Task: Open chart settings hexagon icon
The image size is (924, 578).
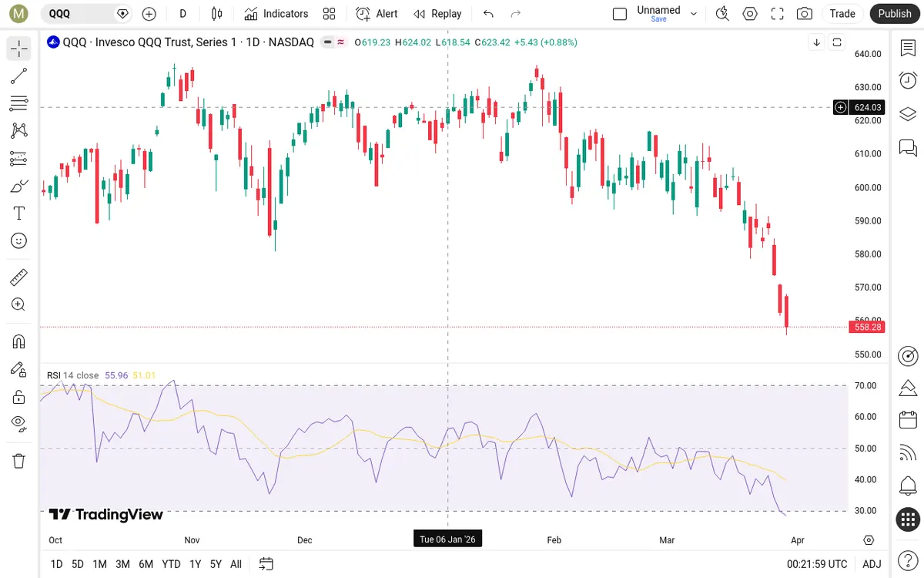Action: click(x=750, y=13)
